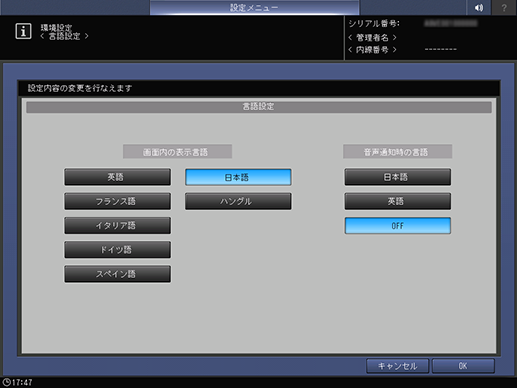Set display language to ドイツ語
The image size is (517, 388).
[117, 250]
